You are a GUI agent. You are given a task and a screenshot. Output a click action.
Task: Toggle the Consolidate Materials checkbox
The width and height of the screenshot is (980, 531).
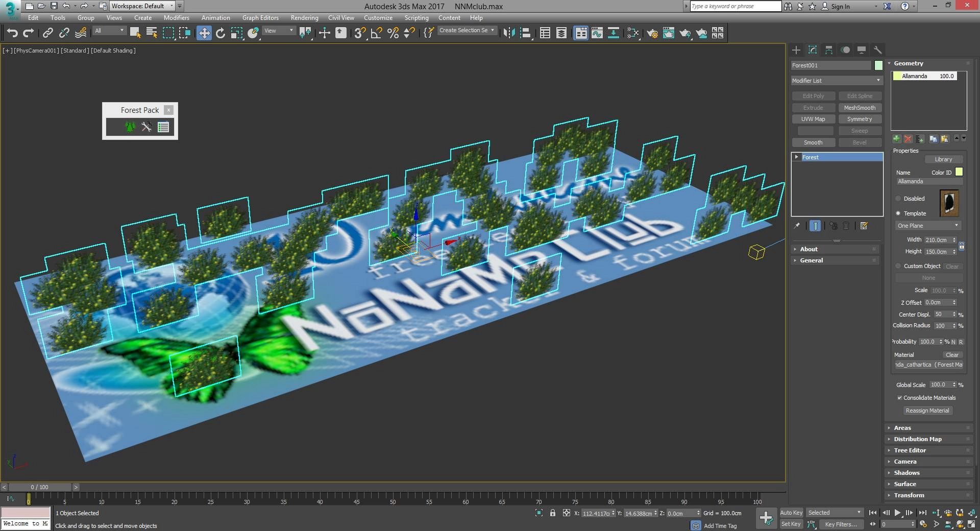(x=899, y=398)
